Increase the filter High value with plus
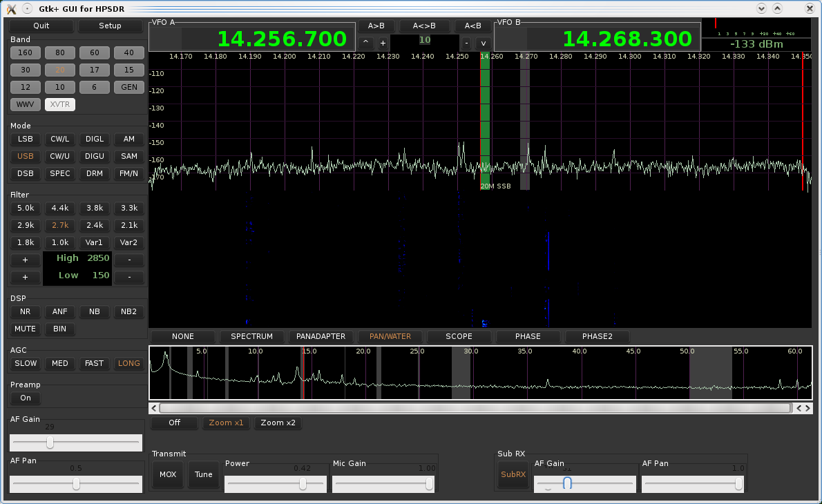822x504 pixels. 26,260
